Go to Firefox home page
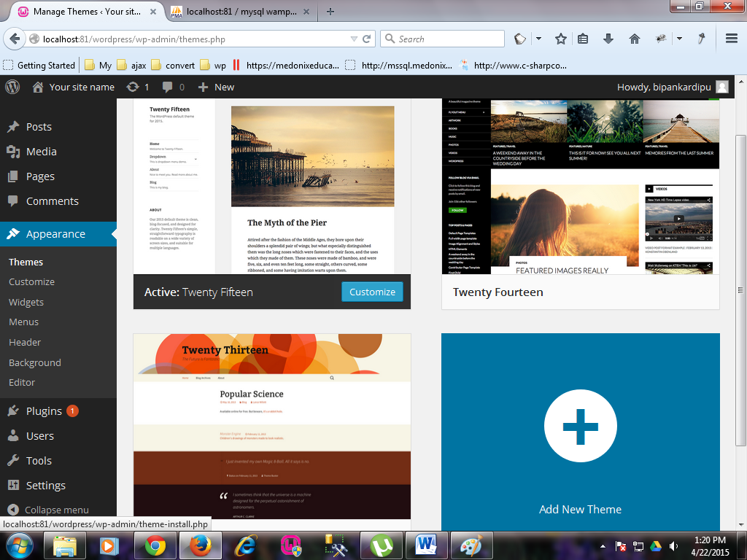This screenshot has height=560, width=747. 634,39
